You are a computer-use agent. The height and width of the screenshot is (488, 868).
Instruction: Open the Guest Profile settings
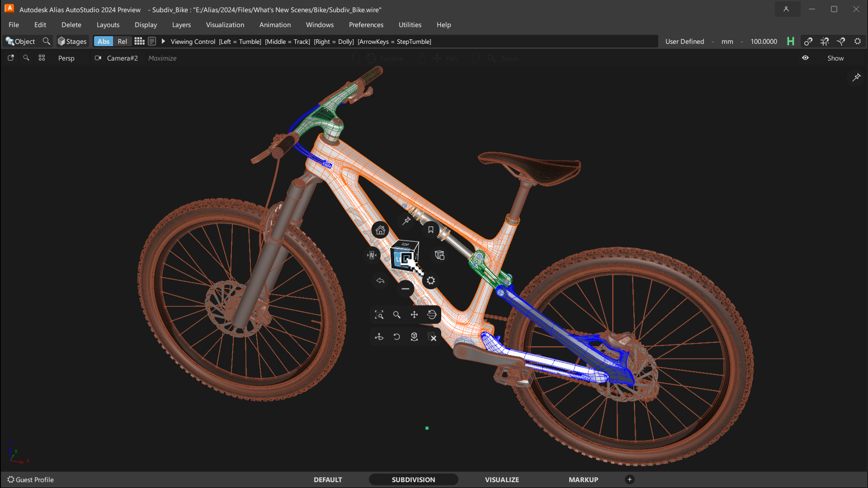[30, 479]
